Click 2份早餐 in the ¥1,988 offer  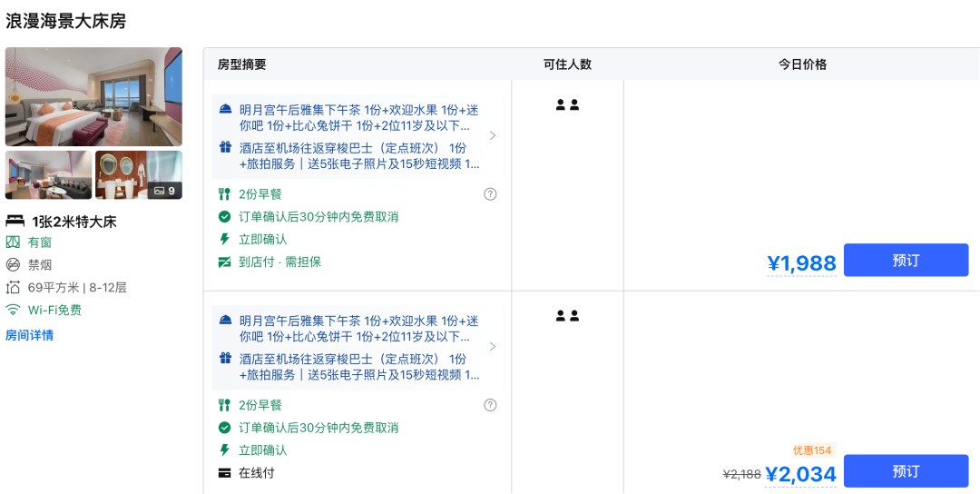[260, 194]
